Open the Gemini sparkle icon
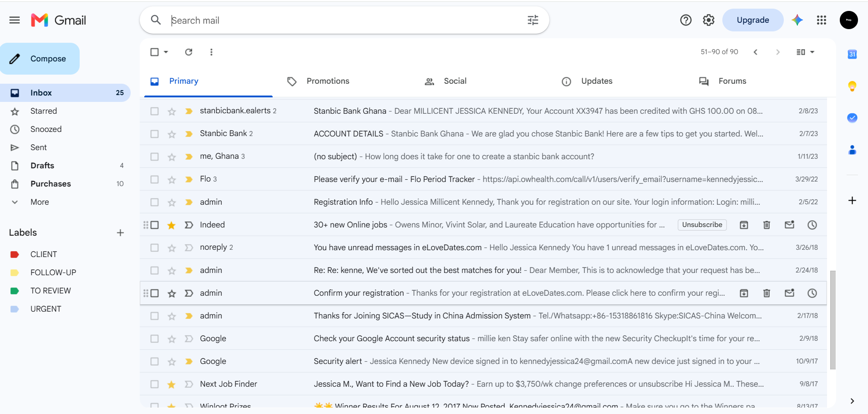Viewport: 868px width, 414px height. pyautogui.click(x=797, y=20)
